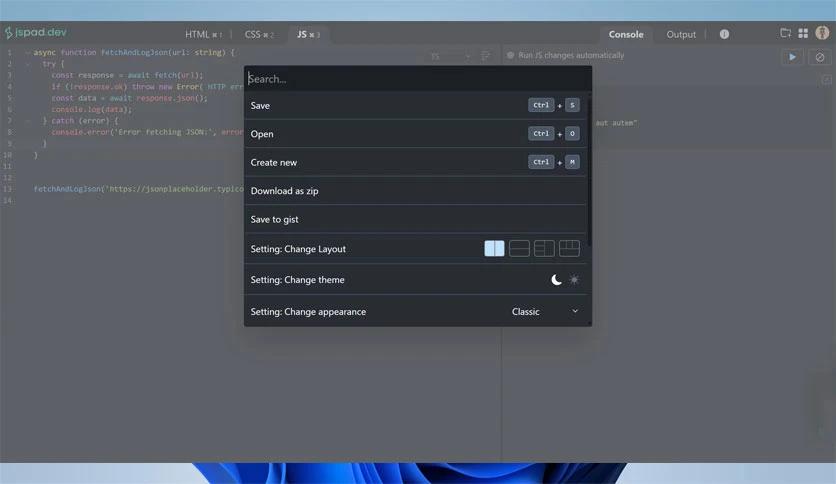
Task: Switch to the HTML tab
Action: [x=203, y=34]
